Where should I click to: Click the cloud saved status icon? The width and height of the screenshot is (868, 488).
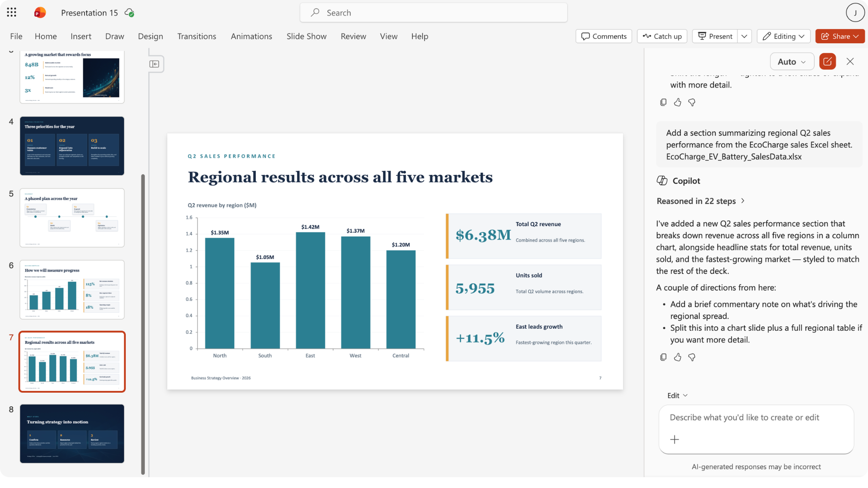point(129,13)
